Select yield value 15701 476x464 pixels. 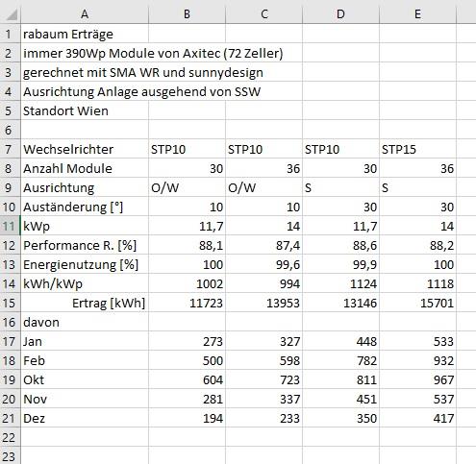point(417,303)
